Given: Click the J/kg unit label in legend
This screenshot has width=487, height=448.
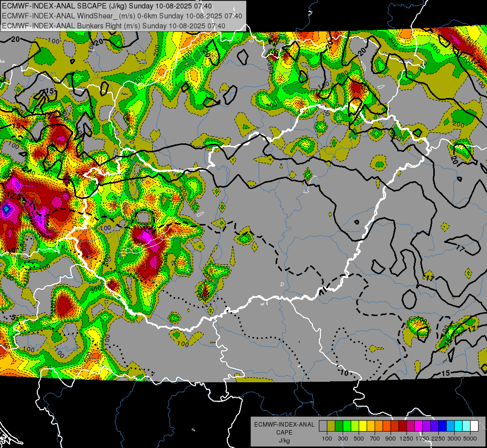Looking at the screenshot, I should pyautogui.click(x=285, y=441).
